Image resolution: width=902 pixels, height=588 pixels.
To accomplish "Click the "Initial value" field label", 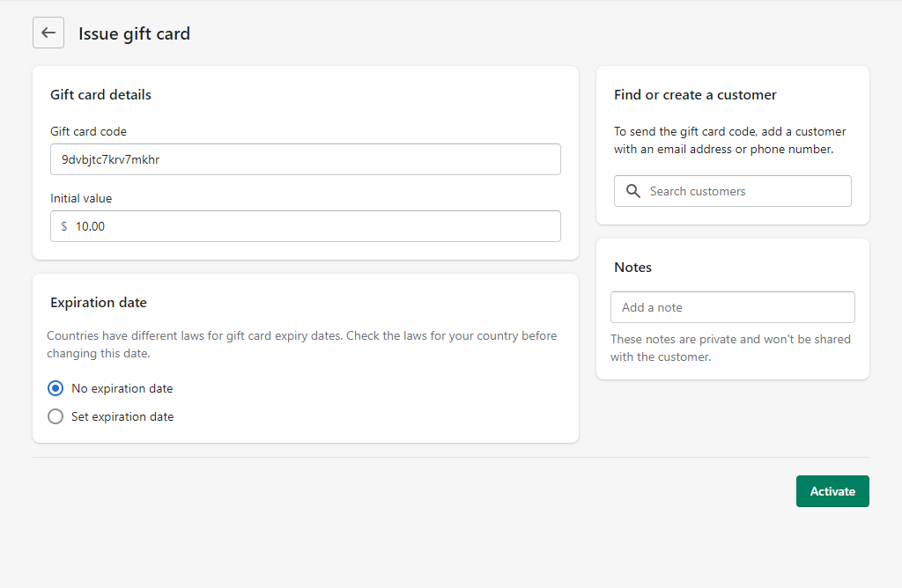I will 81,198.
